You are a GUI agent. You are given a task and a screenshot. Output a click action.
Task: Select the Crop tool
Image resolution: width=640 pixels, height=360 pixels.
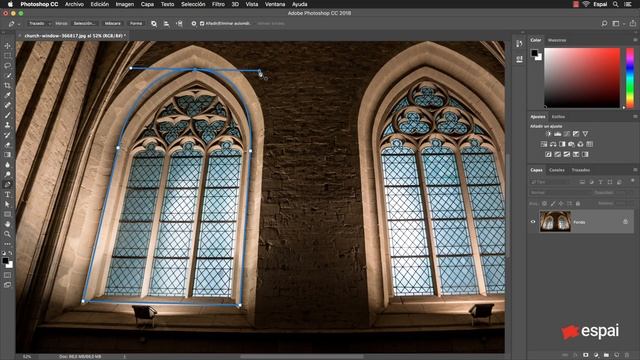7,85
